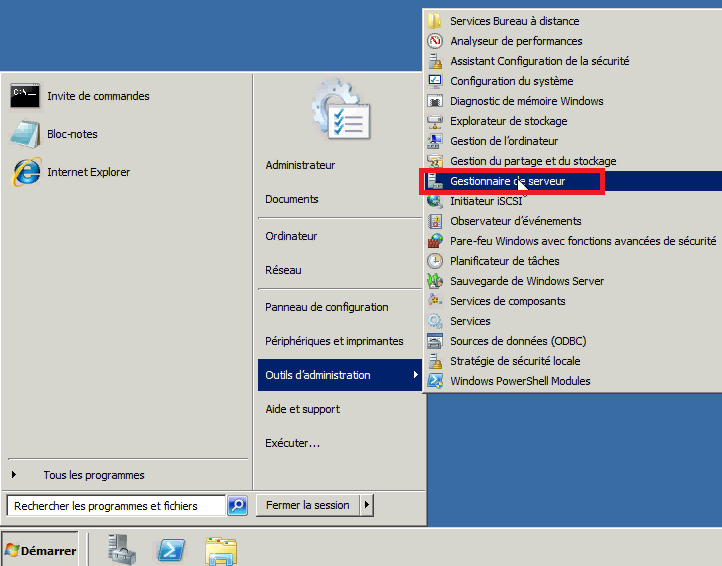This screenshot has width=722, height=566.
Task: Click Assistant Configuration de la sécurité icon
Action: pos(435,61)
